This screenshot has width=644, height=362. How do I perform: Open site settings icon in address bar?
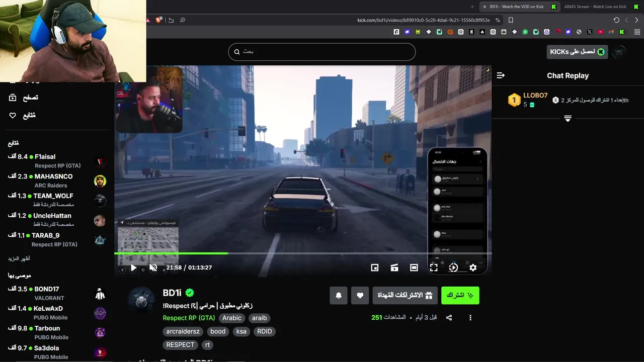click(498, 20)
